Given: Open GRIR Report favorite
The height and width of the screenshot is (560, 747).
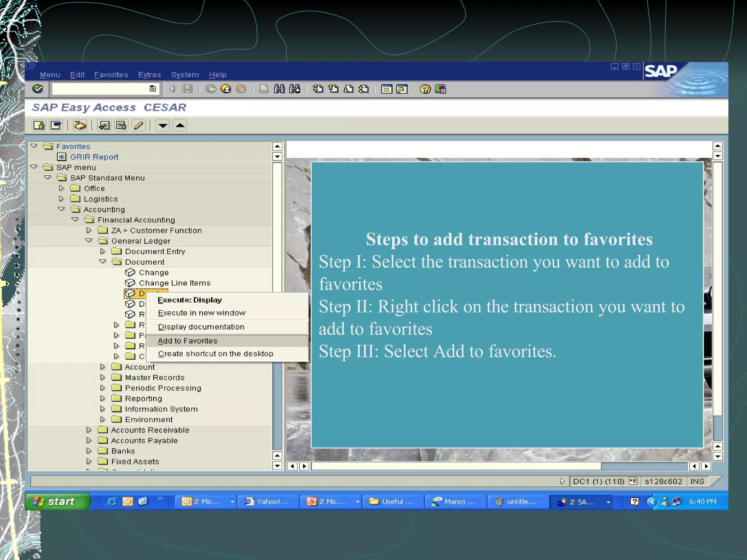Looking at the screenshot, I should pyautogui.click(x=94, y=157).
